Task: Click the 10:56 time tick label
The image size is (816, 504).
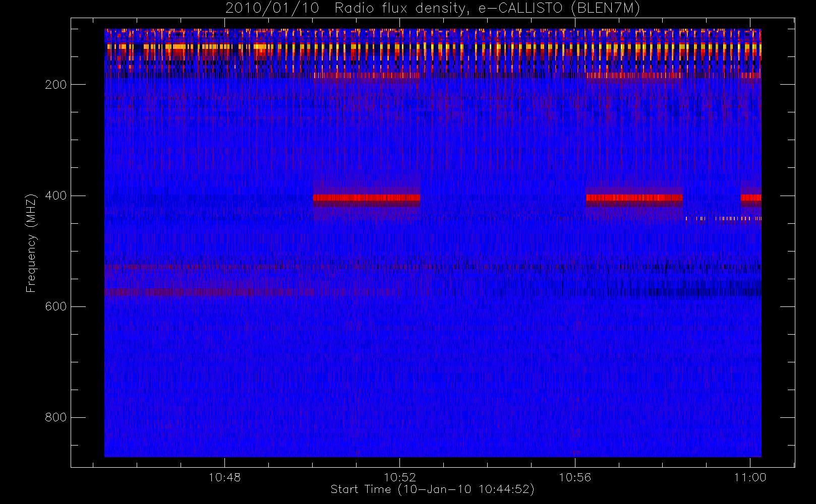Action: [575, 477]
